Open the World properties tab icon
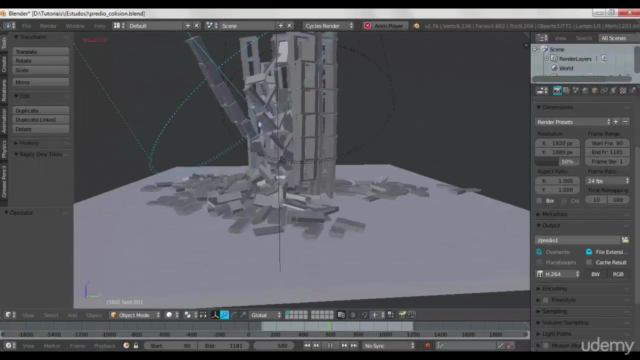 pyautogui.click(x=585, y=91)
